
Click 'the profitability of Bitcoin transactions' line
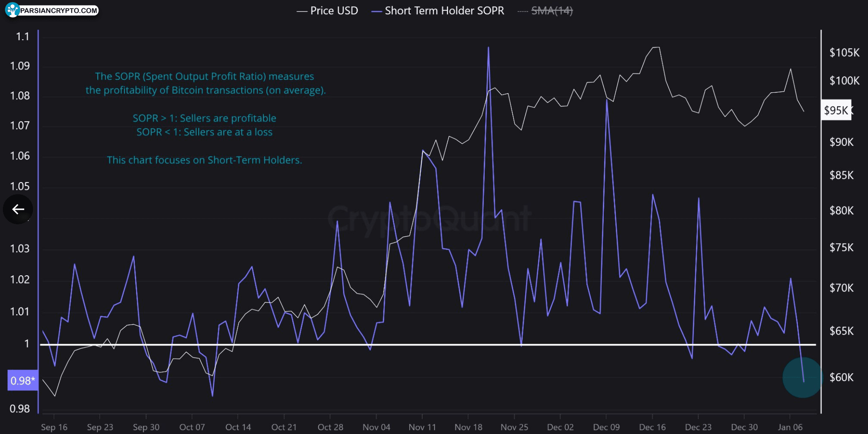tap(205, 90)
